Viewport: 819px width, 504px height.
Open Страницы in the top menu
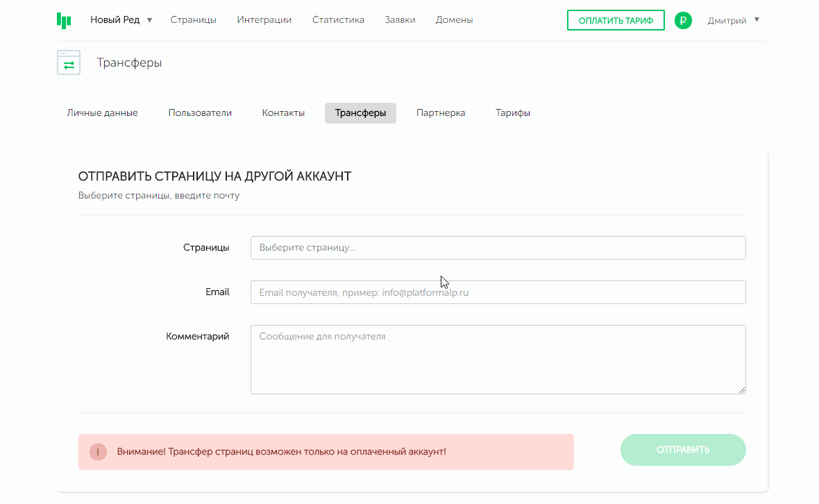click(x=193, y=20)
